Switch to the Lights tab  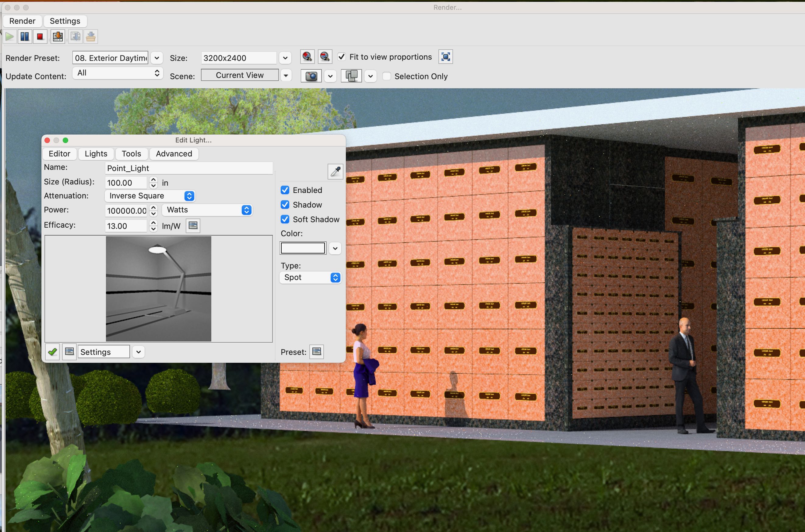point(96,154)
